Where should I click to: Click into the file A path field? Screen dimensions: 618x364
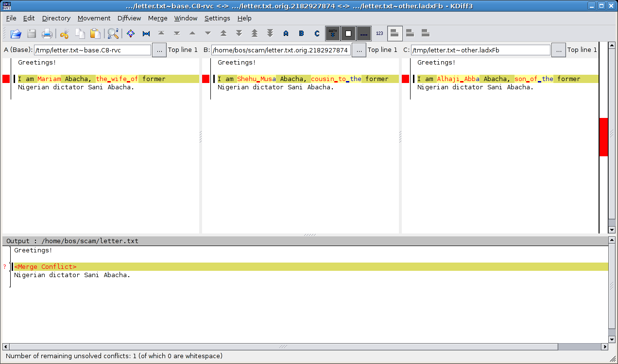(92, 50)
